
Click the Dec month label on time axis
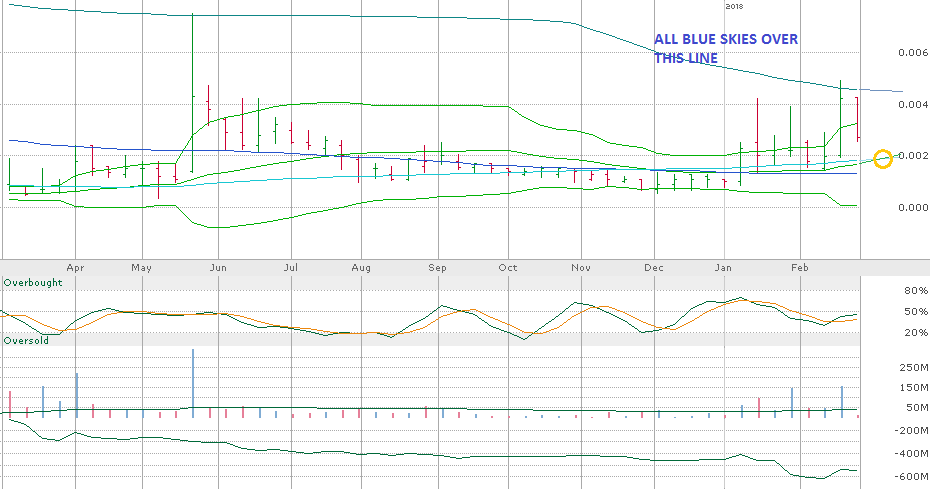coord(654,268)
